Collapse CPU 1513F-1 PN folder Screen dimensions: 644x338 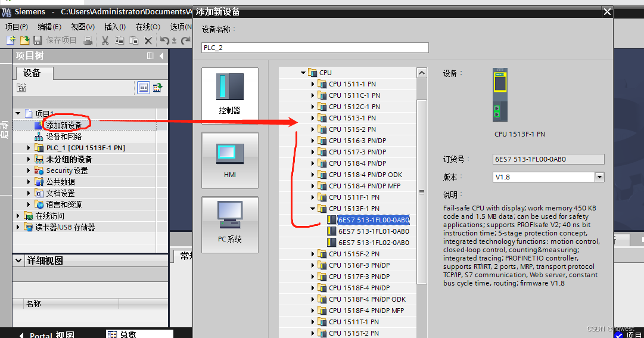coord(313,209)
